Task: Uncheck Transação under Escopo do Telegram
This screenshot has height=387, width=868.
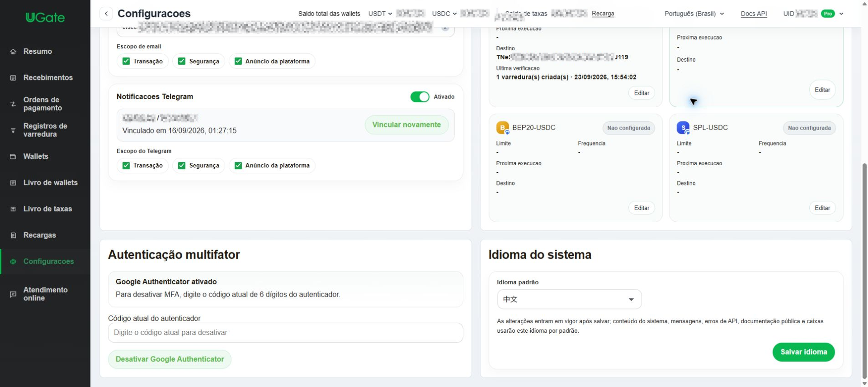Action: click(126, 166)
